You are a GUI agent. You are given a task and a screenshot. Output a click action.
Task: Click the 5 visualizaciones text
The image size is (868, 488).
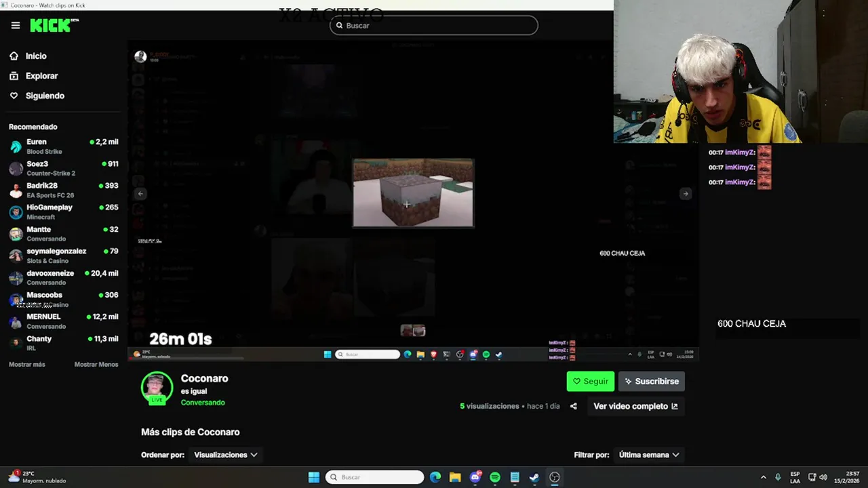490,406
